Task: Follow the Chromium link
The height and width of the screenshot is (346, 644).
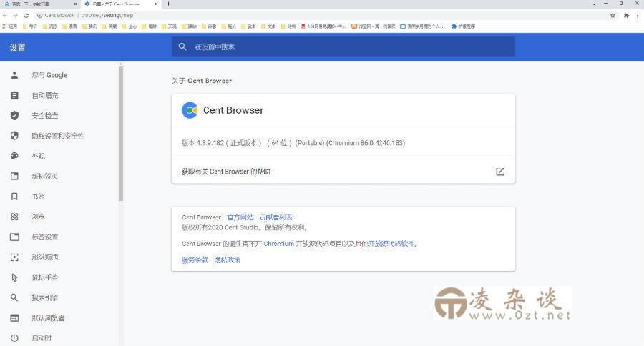Action: (x=278, y=243)
